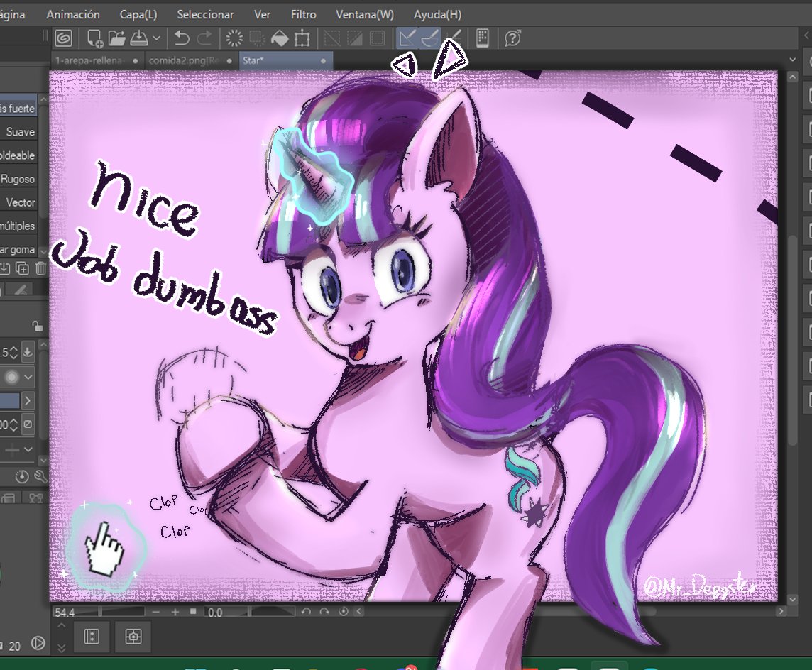
Task: Expand the dropdown beside the plus-shaped setting
Action: coord(28,449)
